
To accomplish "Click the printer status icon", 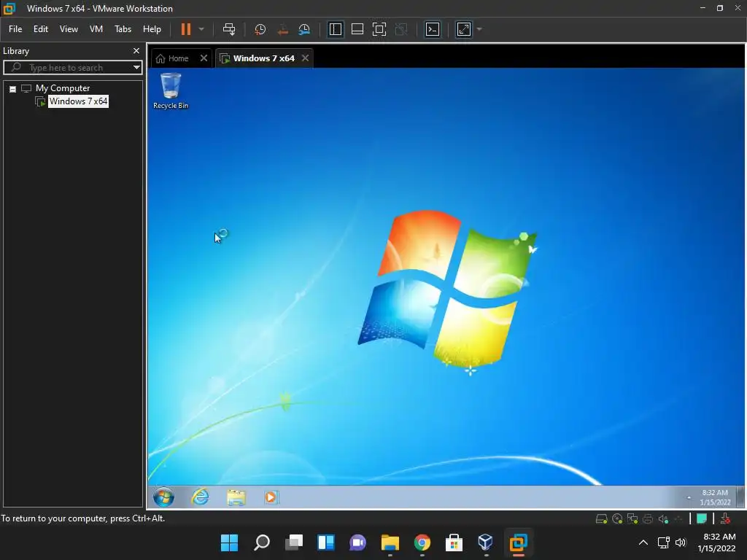I will 648,518.
